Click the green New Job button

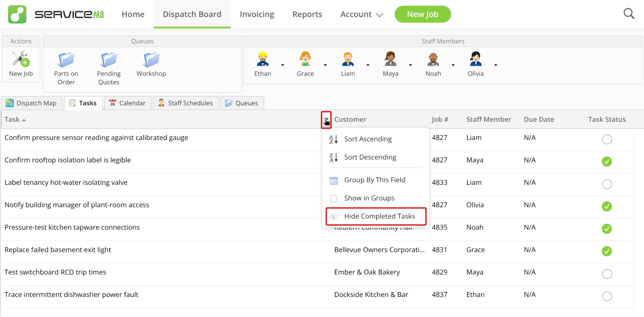[422, 14]
